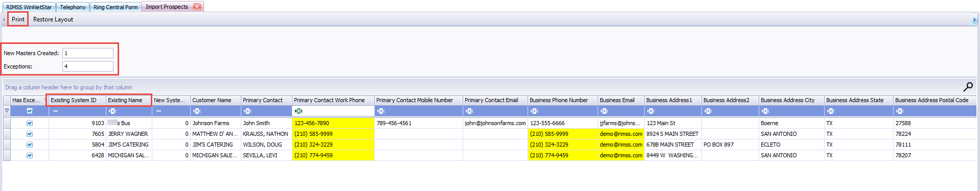The width and height of the screenshot is (980, 191).
Task: Sort by Business Phone Number header
Action: coord(562,100)
